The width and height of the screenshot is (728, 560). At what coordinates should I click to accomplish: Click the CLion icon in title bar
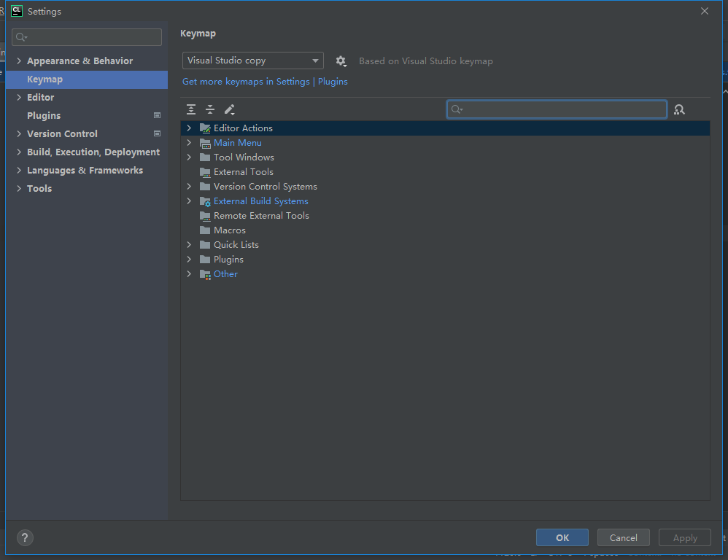[17, 11]
